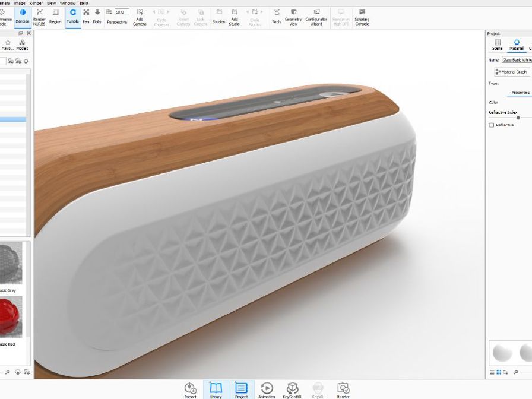Click the Dolly camera tool
Screen dimensions: 532x399
tap(97, 15)
